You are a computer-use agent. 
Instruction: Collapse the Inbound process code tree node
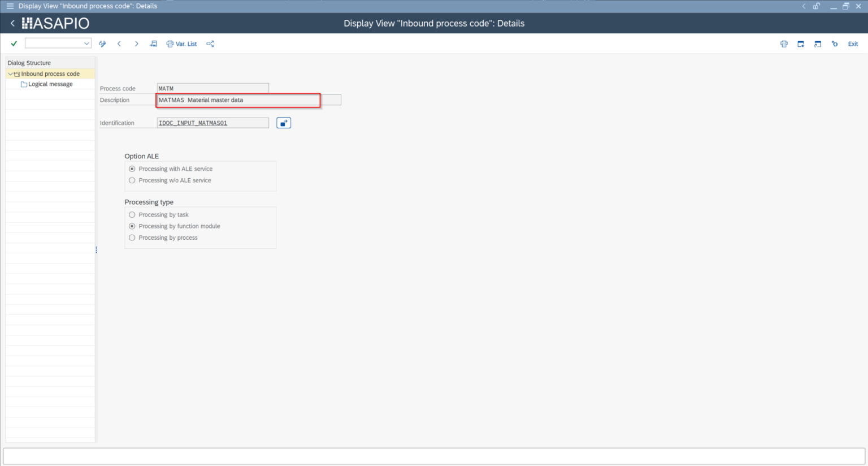click(x=10, y=74)
